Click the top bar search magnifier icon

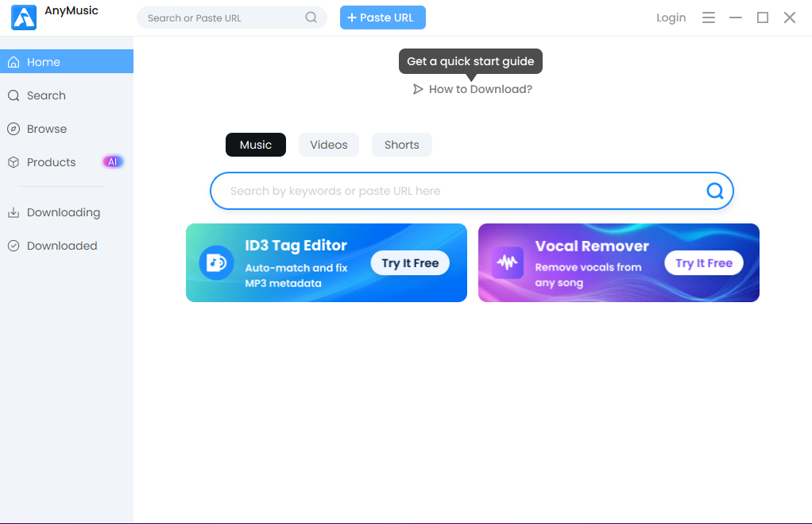point(311,17)
